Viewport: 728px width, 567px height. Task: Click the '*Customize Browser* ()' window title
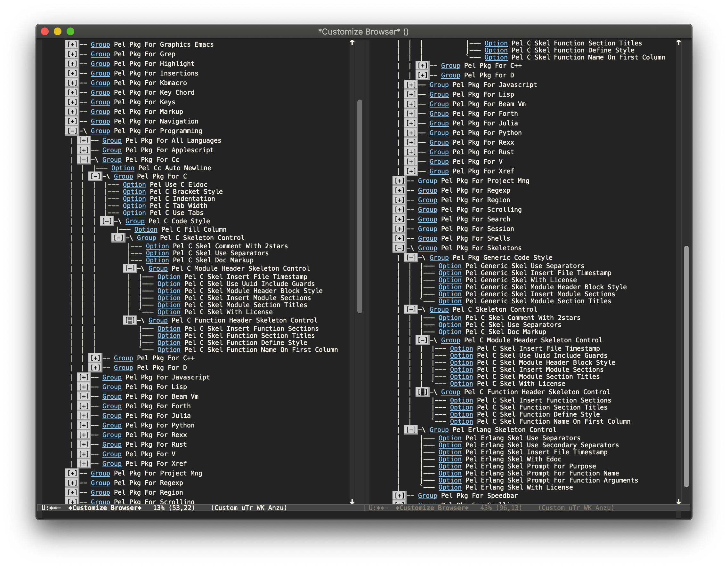point(363,32)
